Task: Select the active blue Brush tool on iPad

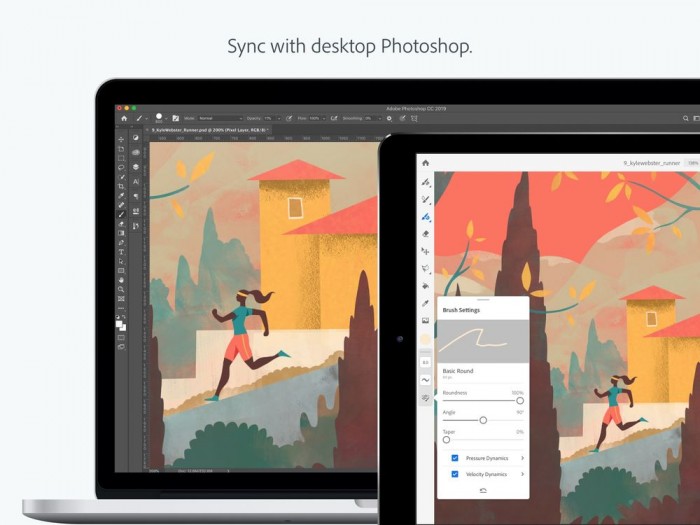Action: click(425, 217)
